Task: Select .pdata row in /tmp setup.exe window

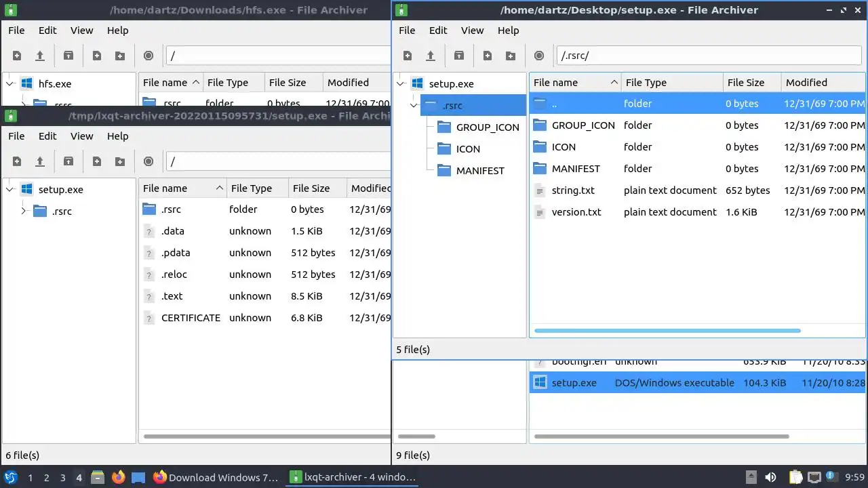Action: click(x=265, y=253)
